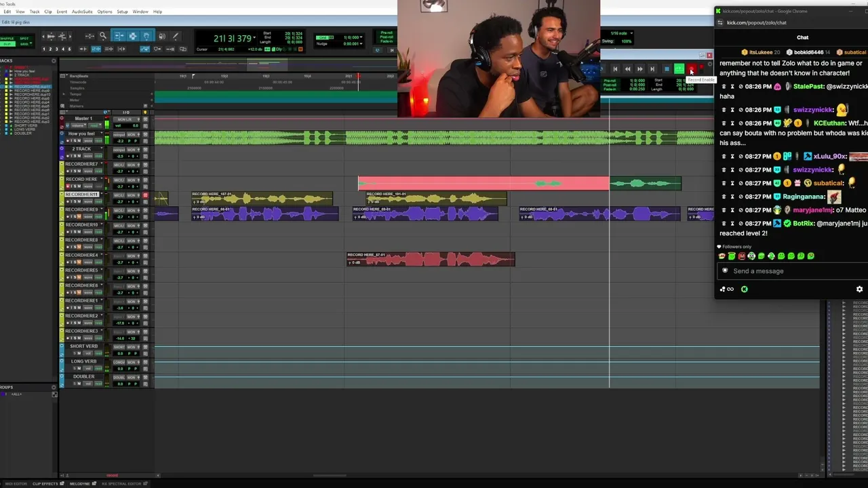868x488 pixels.
Task: Click trash icon beside StalePast message
Action: pos(724,87)
